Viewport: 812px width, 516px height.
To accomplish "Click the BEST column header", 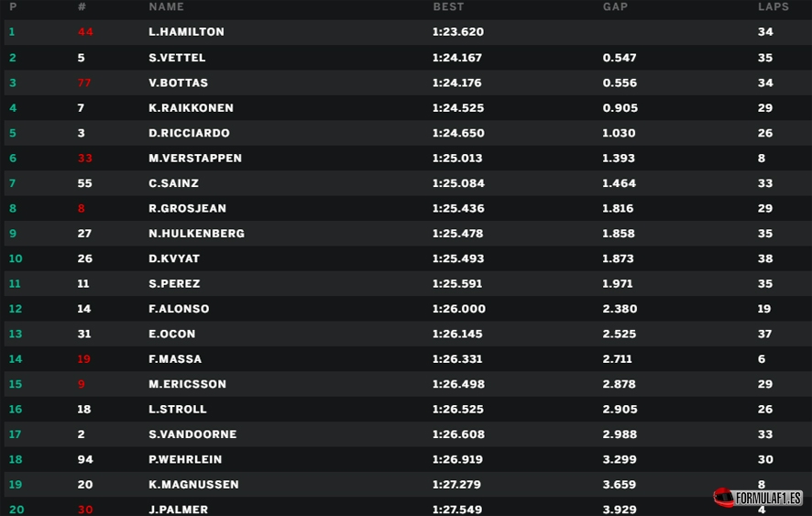I will 448,6.
